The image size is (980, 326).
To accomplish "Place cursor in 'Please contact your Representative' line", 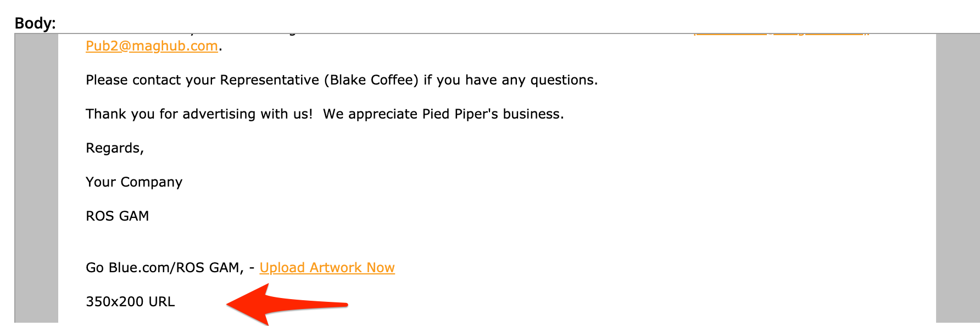I will point(342,80).
